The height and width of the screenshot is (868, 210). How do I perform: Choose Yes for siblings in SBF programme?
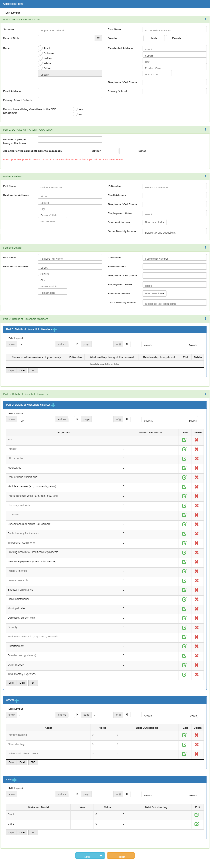click(75, 109)
